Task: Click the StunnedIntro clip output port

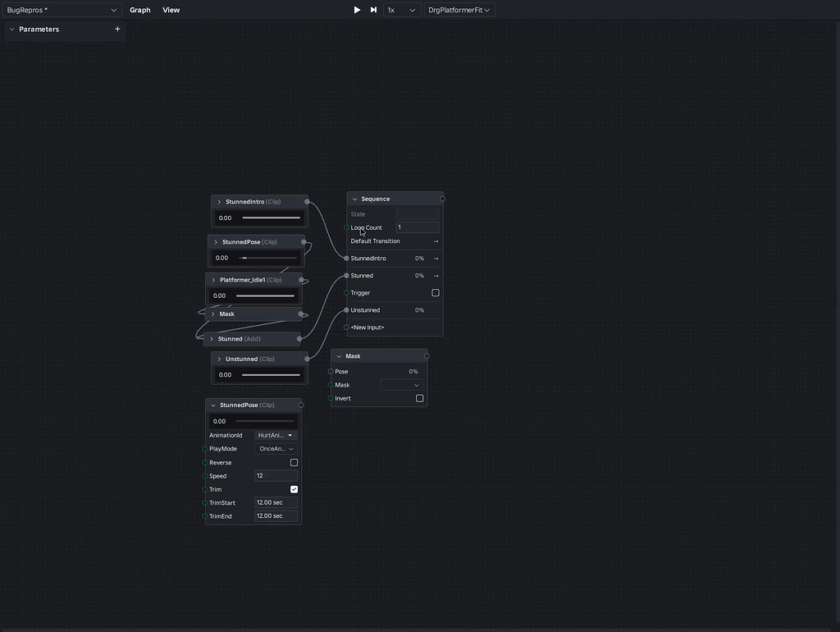Action: point(307,202)
